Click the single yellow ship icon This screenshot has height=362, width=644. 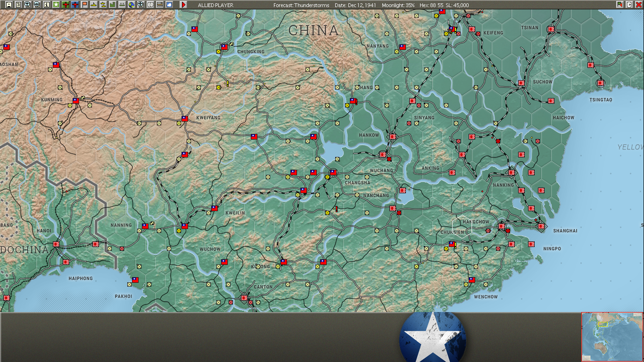[x=94, y=5]
